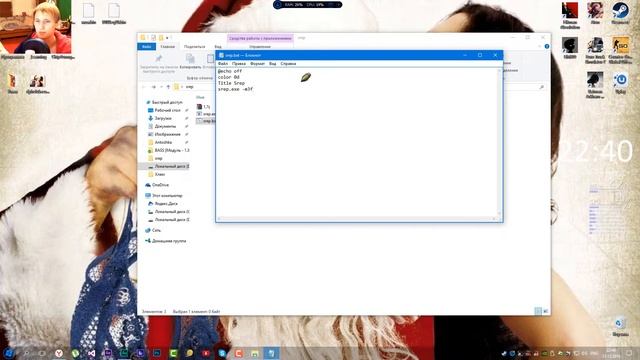Click the pin to Quick Access icon

(x=159, y=58)
